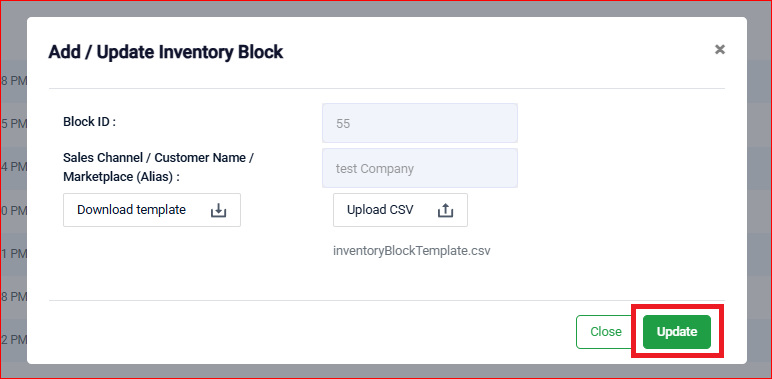Select the background row showing 1 PM
772x379 pixels.
(13, 254)
